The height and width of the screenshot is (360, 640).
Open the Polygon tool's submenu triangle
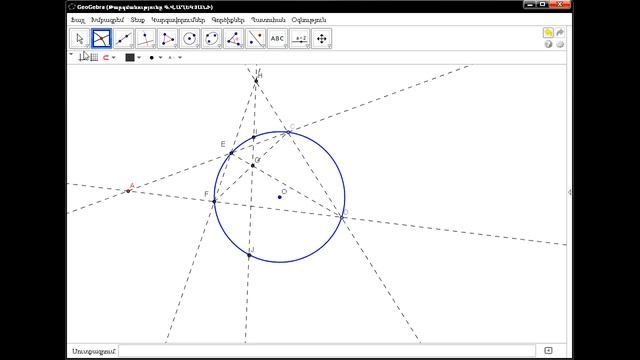[x=176, y=47]
